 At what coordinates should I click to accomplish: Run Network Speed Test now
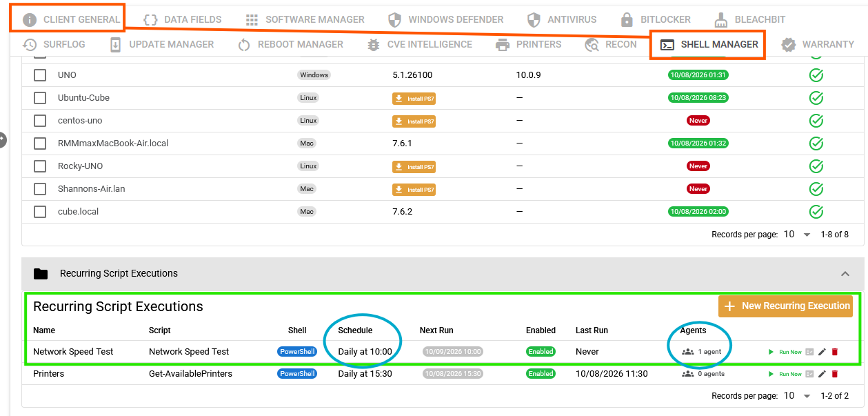[x=785, y=352]
